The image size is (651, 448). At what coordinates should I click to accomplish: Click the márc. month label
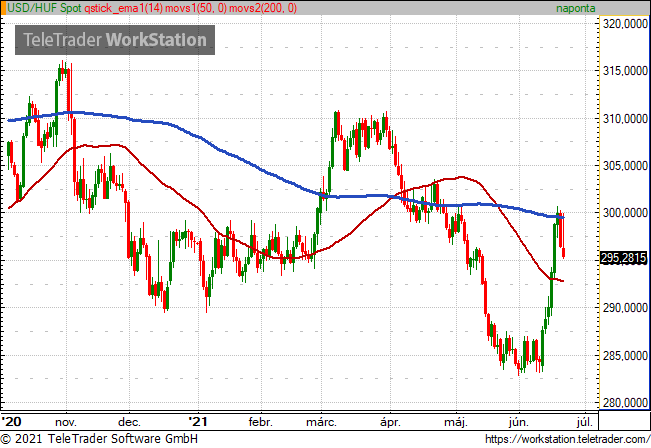[321, 423]
